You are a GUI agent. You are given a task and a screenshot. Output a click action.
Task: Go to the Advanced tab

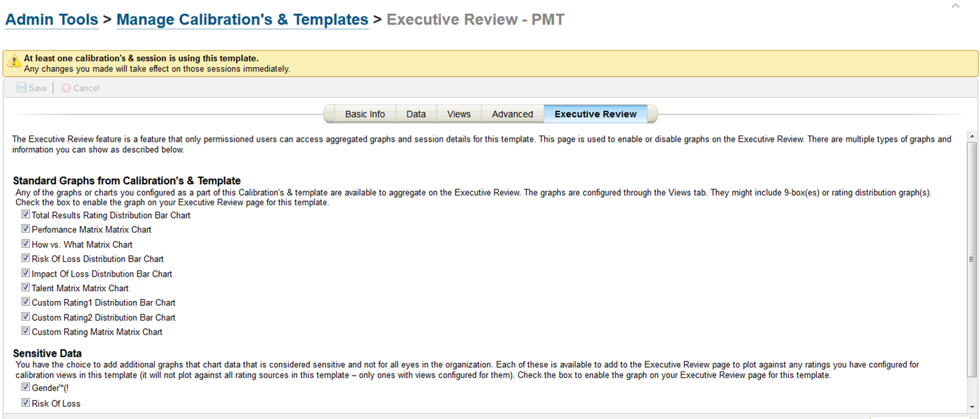tap(512, 114)
